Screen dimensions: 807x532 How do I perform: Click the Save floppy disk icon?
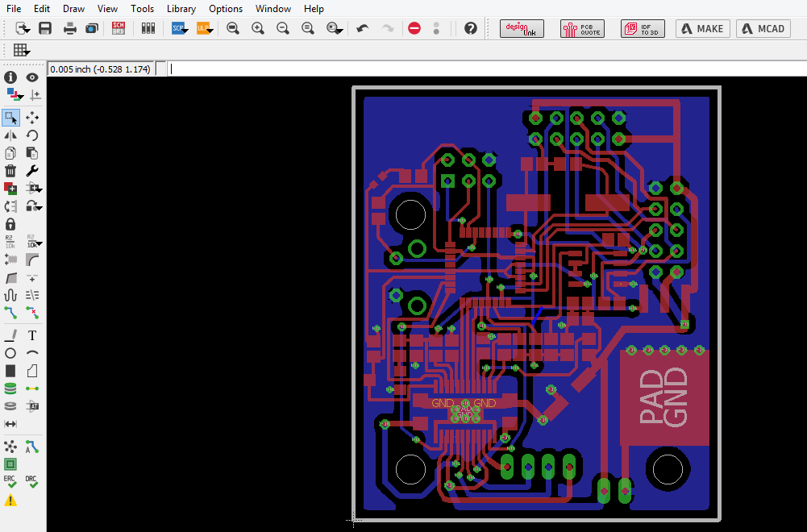coord(45,28)
